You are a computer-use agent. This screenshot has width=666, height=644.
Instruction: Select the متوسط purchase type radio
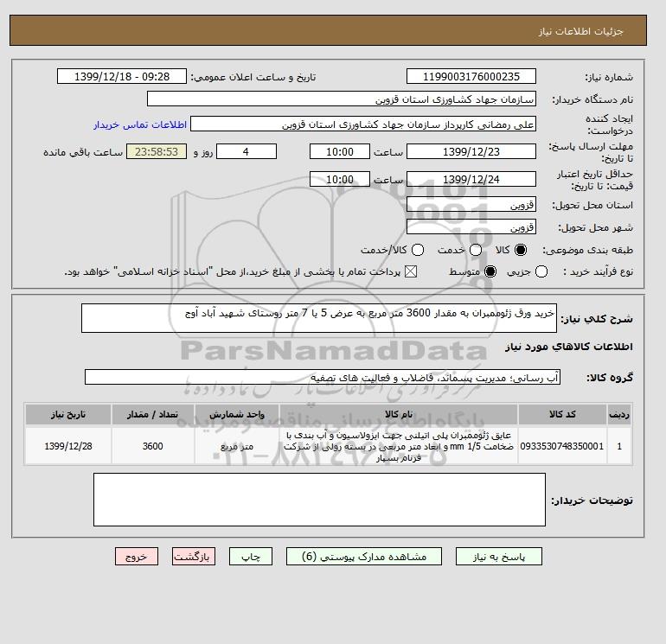click(x=490, y=271)
